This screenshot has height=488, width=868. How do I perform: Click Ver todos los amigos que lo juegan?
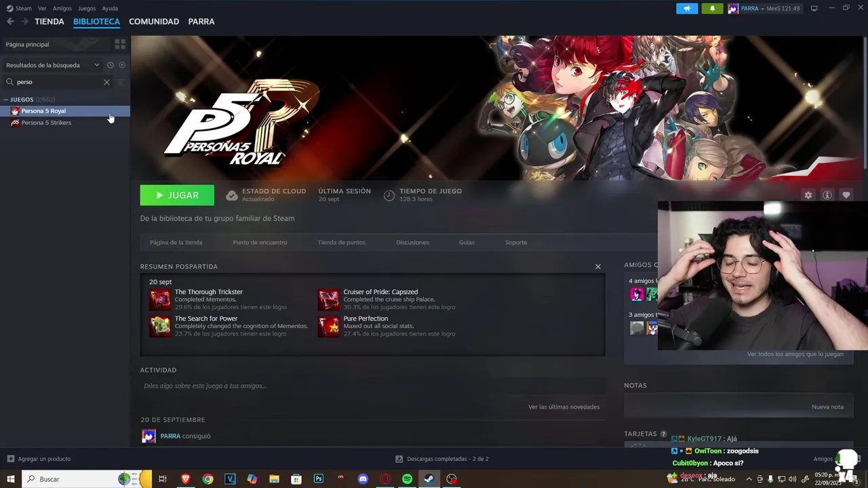pyautogui.click(x=795, y=354)
